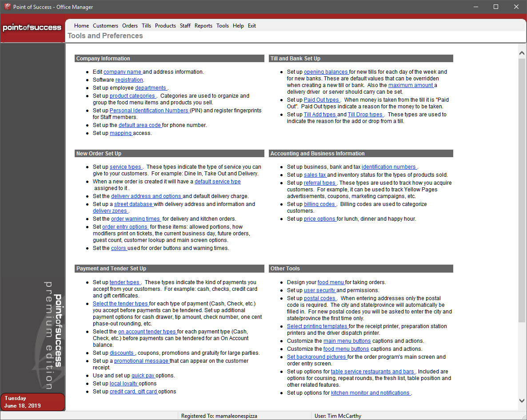The height and width of the screenshot is (420, 527).
Task: Open the discounts link
Action: (122, 353)
